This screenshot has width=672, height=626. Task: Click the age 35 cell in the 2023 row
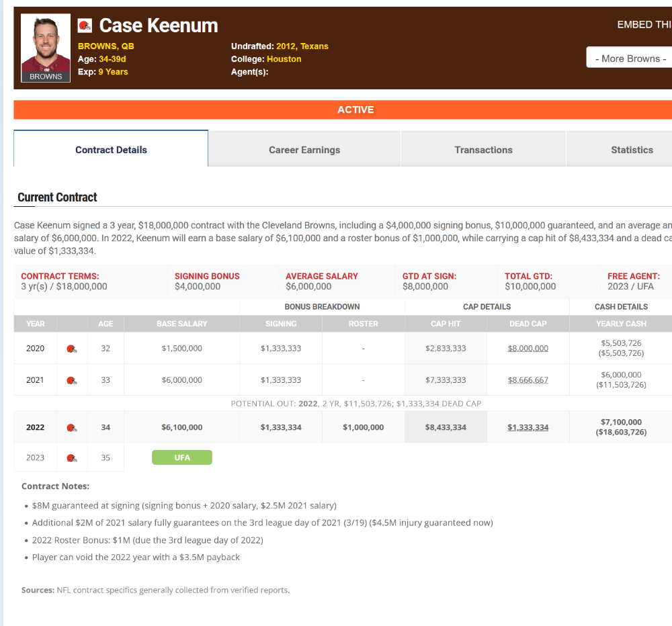pos(106,457)
